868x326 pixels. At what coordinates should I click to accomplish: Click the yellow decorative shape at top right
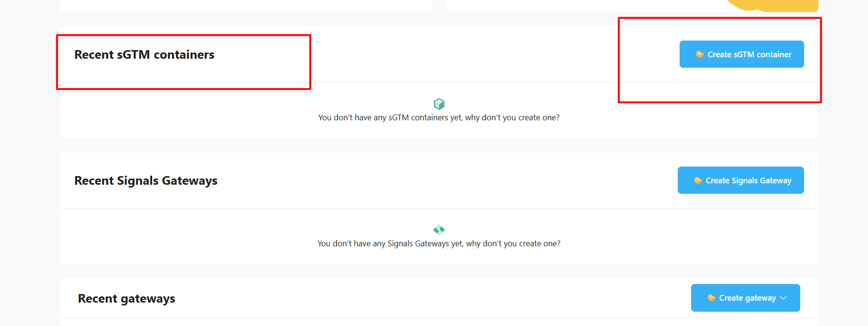(x=777, y=6)
